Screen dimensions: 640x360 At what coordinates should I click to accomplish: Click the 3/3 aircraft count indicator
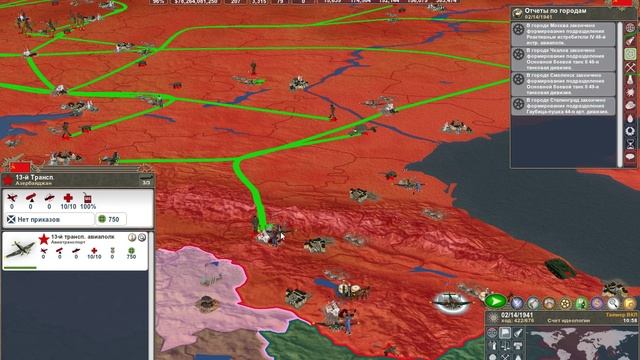tap(146, 180)
